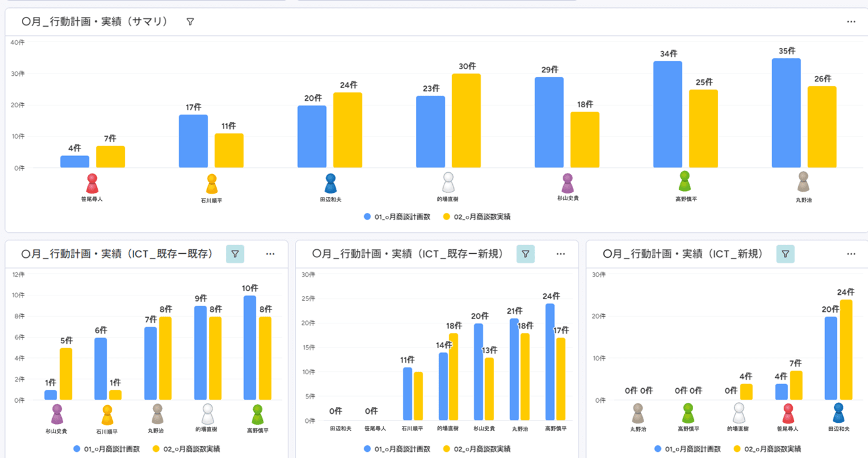Click the 〇月_行動計画・実績（サマリ） widget title
The width and height of the screenshot is (868, 458).
(x=95, y=22)
